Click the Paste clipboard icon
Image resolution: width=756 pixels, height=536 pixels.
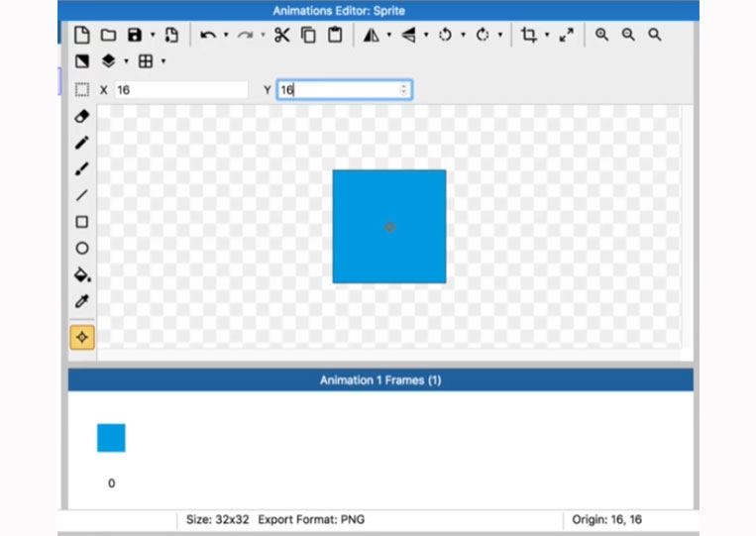[x=335, y=35]
